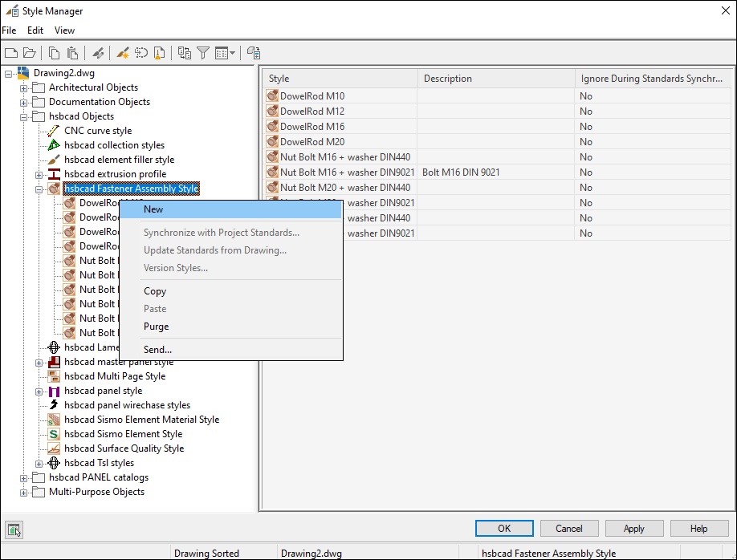The height and width of the screenshot is (560, 737).
Task: Choose Send... from the context menu
Action: [230, 350]
